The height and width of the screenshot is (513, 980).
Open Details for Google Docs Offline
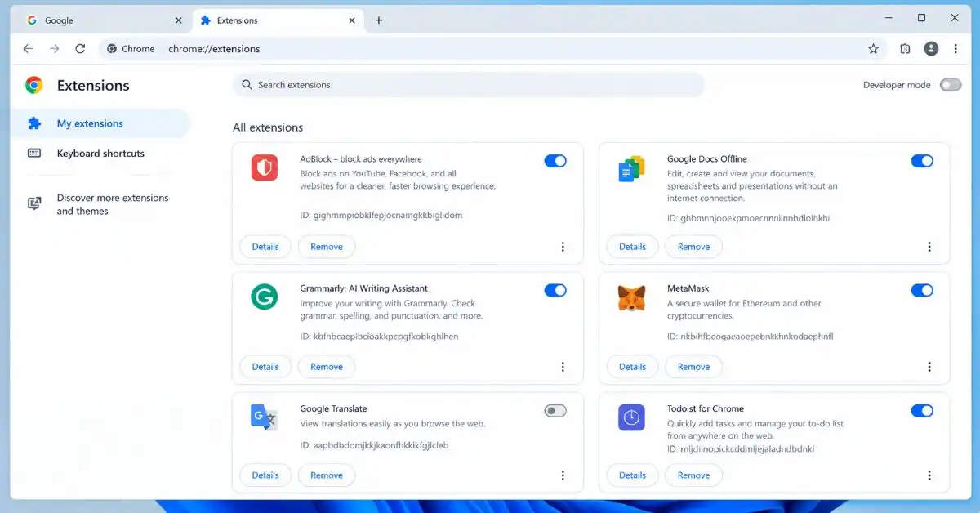pos(632,247)
